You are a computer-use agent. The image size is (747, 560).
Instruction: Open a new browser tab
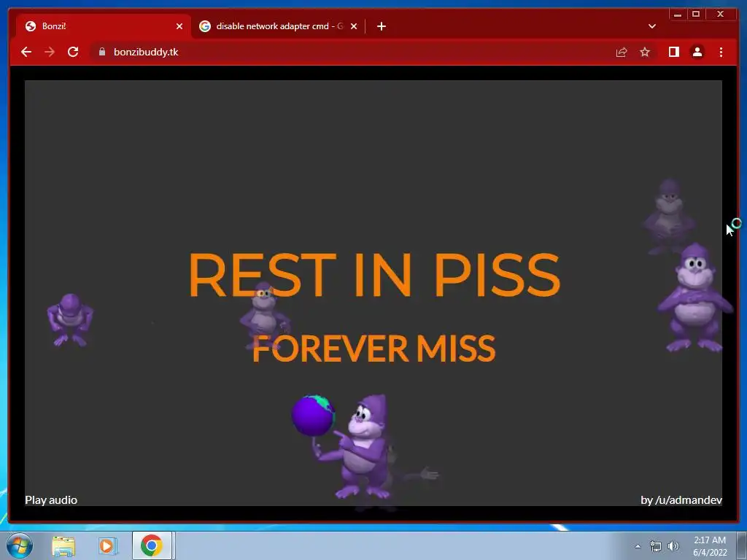(381, 26)
